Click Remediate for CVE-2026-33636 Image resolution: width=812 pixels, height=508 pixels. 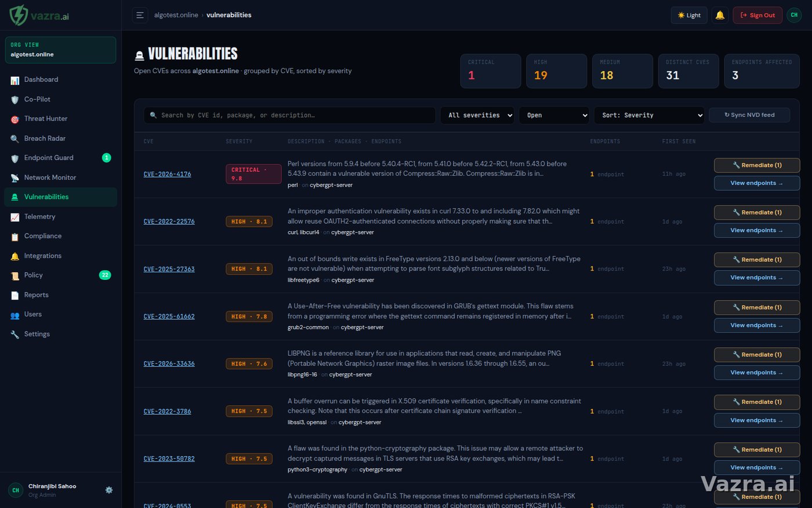pyautogui.click(x=757, y=355)
